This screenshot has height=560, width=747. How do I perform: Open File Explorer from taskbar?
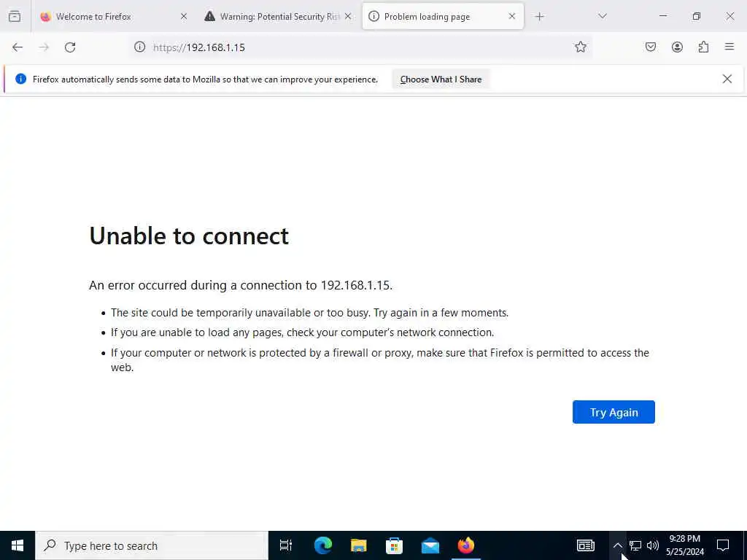tap(359, 545)
